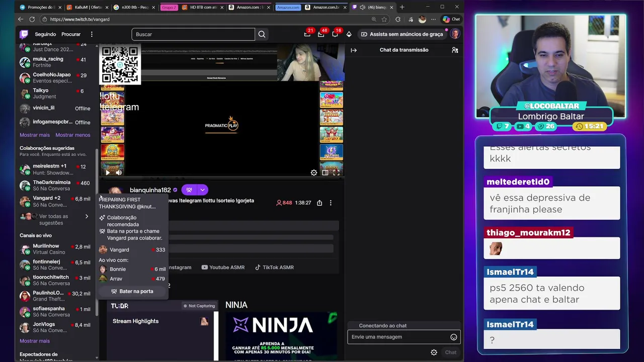This screenshot has width=644, height=362.
Task: Open the Procurar navigation tab
Action: 71,34
